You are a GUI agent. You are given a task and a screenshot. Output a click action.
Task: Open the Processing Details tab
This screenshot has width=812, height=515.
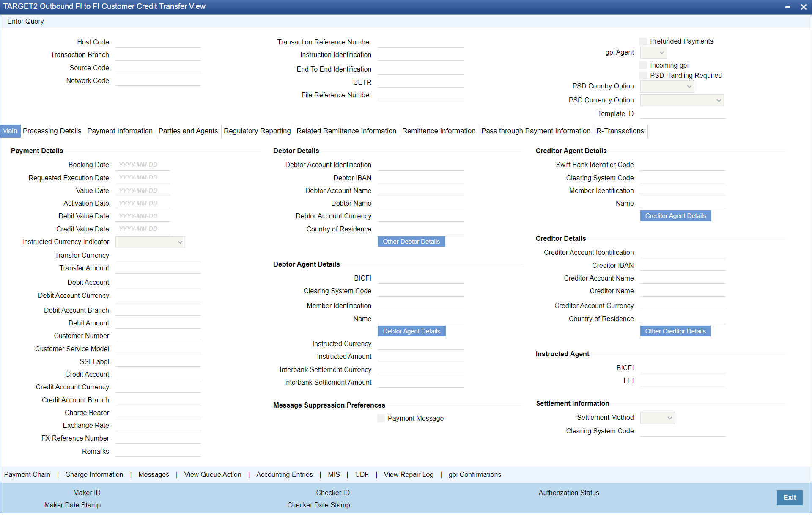(x=52, y=131)
